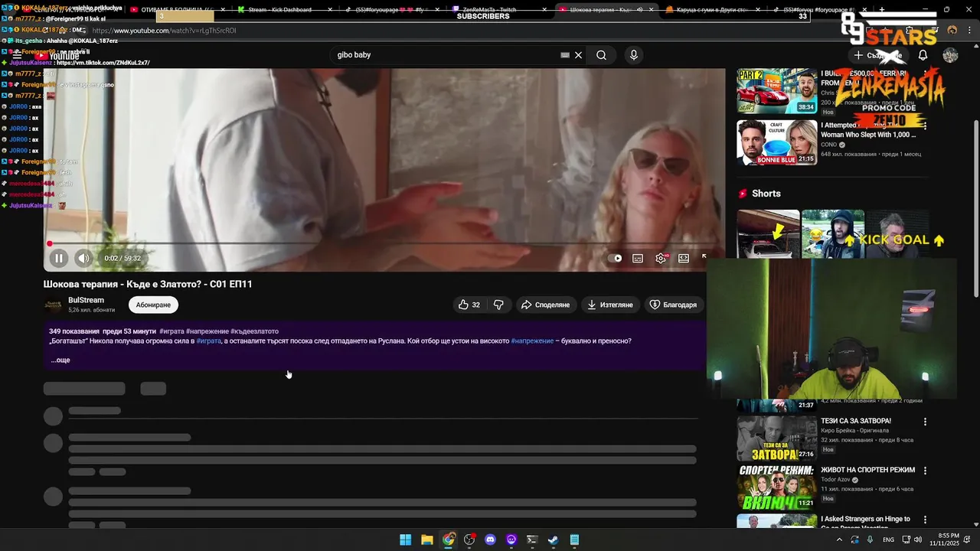Viewport: 980px width, 551px height.
Task: Pause the video playback
Action: (x=58, y=259)
